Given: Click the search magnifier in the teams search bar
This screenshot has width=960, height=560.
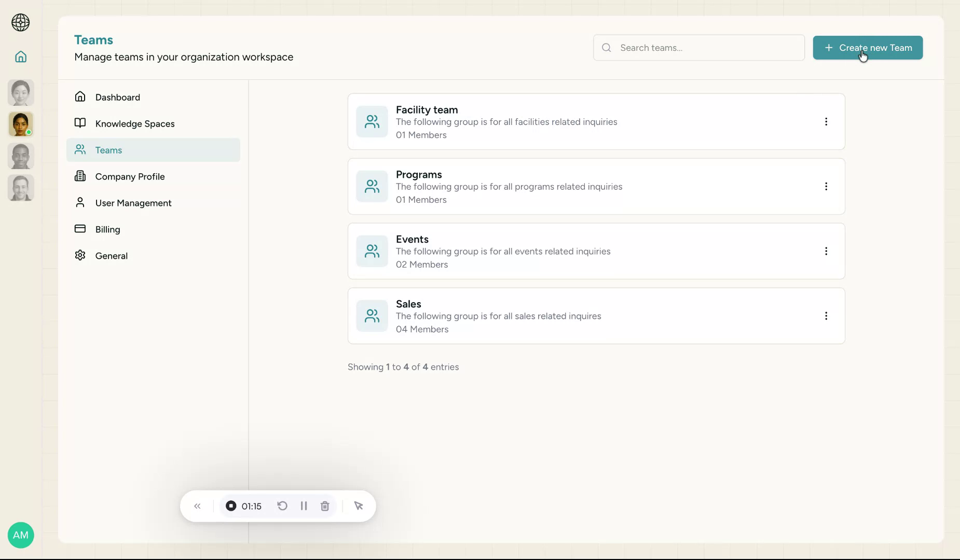Looking at the screenshot, I should 606,47.
